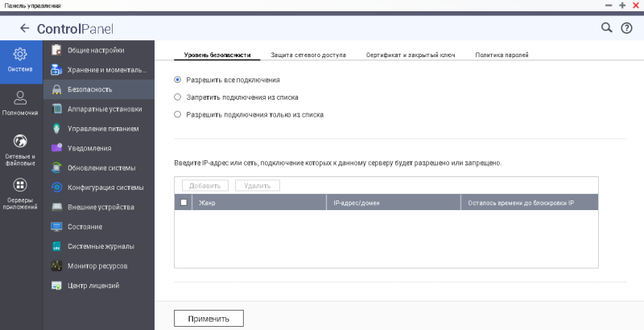Open the Полномочия user icon

point(20,97)
